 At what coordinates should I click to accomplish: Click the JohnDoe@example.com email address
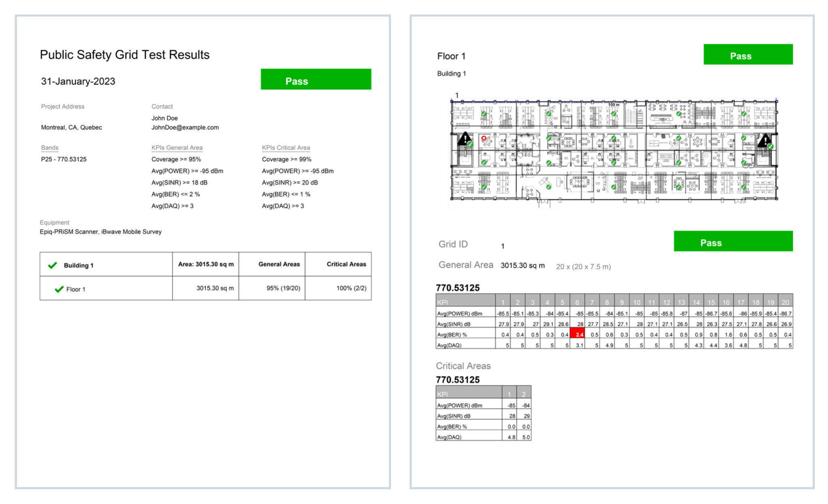point(185,127)
